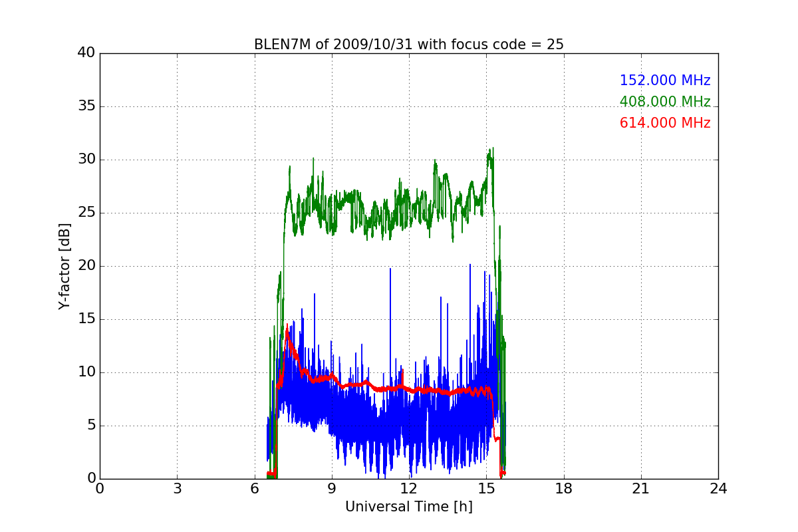This screenshot has width=798, height=532.
Task: Click the x-axis tick label "18"
Action: tap(564, 489)
